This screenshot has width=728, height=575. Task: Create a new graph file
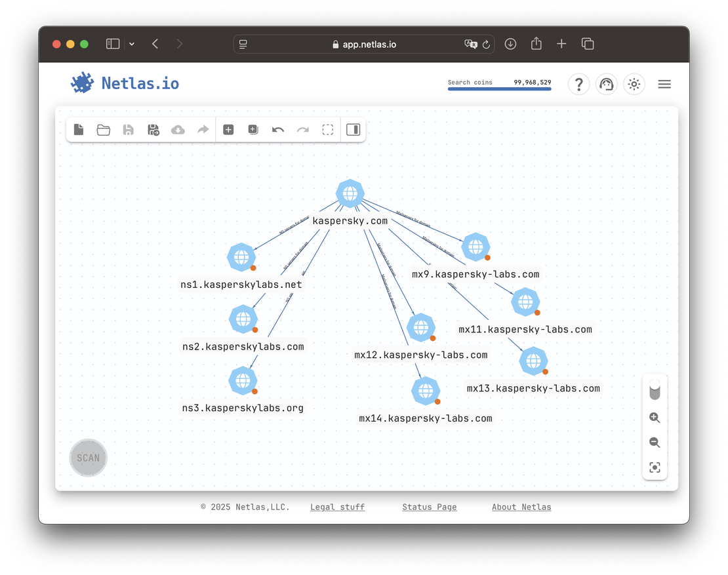click(x=78, y=129)
